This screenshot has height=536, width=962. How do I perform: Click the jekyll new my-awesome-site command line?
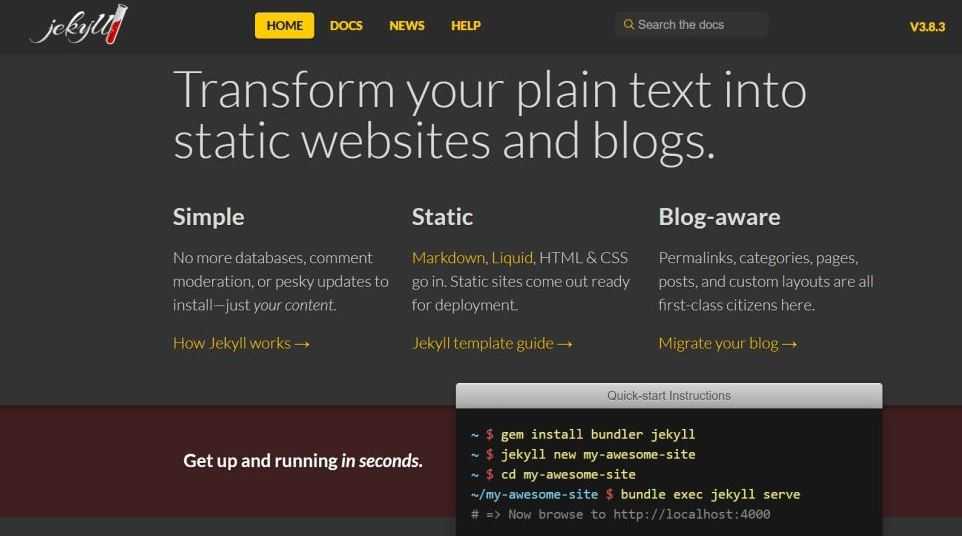pyautogui.click(x=583, y=454)
